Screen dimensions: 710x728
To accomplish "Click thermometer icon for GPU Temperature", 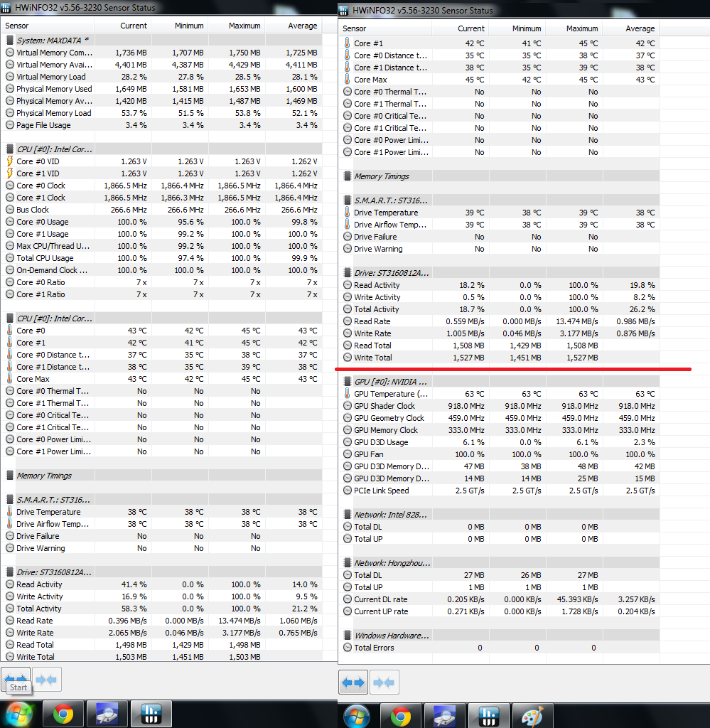I will pyautogui.click(x=347, y=394).
